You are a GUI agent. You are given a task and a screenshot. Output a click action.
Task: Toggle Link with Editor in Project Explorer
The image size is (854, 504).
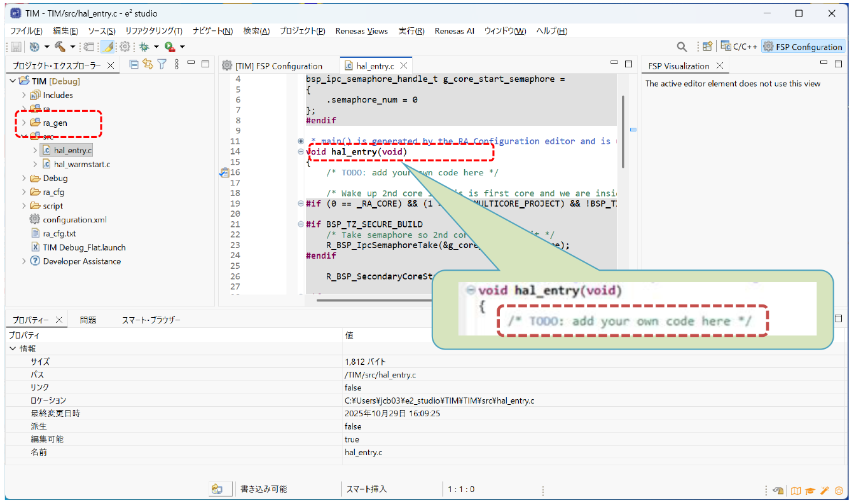pos(148,64)
